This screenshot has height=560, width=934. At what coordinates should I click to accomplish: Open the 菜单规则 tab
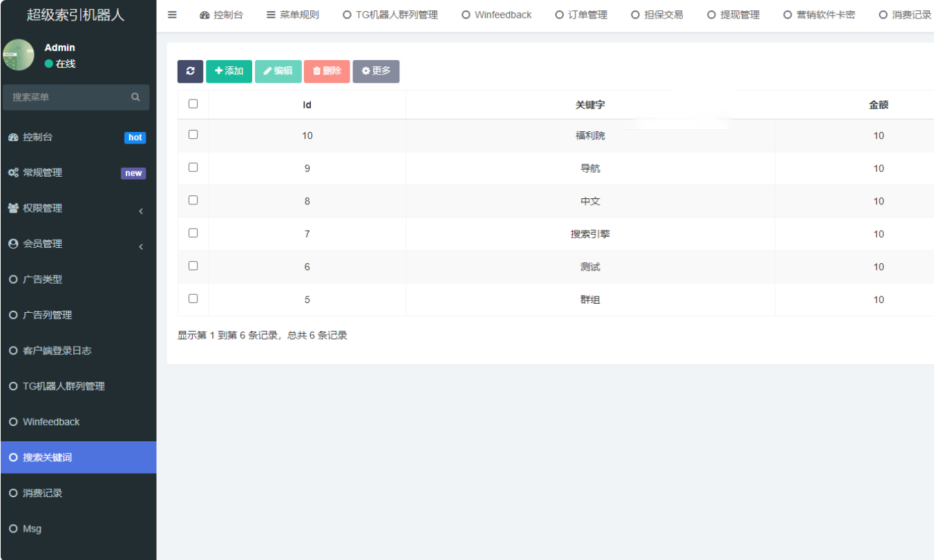tap(293, 15)
